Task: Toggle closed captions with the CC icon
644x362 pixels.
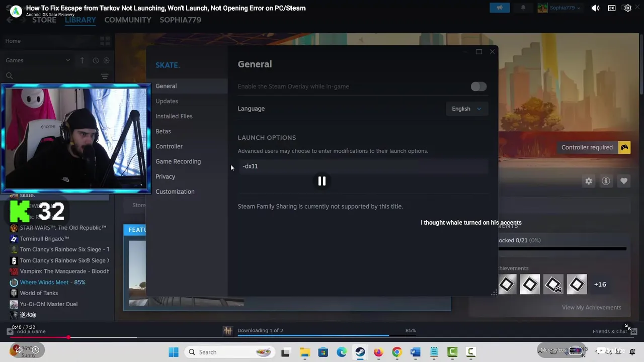Action: click(612, 8)
